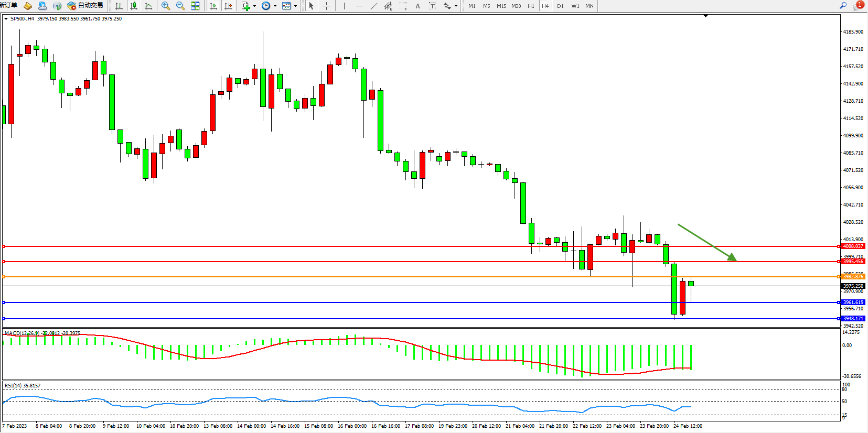This screenshot has width=868, height=433.
Task: Expand the indicators list dropdown arrow
Action: click(255, 6)
